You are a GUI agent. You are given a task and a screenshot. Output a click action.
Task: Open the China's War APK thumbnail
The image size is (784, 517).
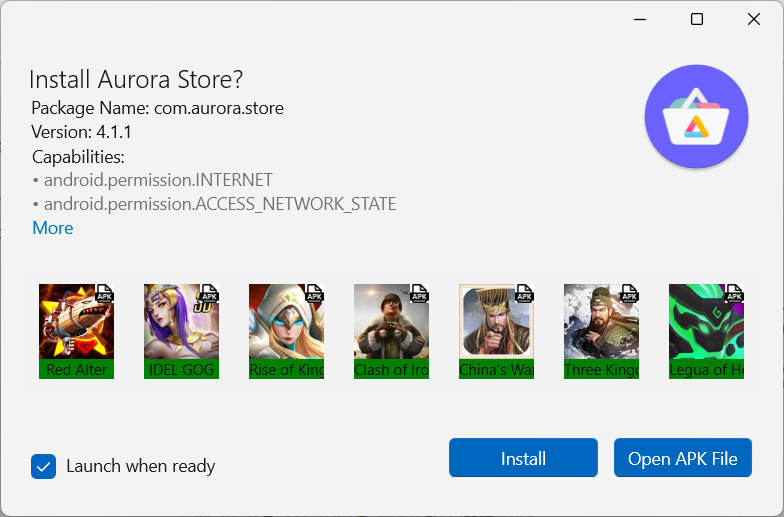click(x=496, y=331)
